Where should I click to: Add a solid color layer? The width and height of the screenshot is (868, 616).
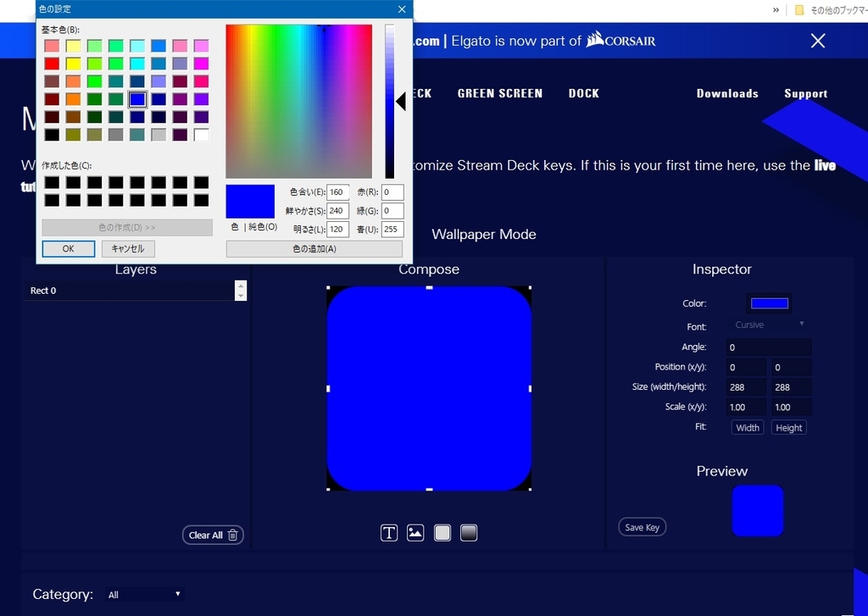click(x=442, y=532)
